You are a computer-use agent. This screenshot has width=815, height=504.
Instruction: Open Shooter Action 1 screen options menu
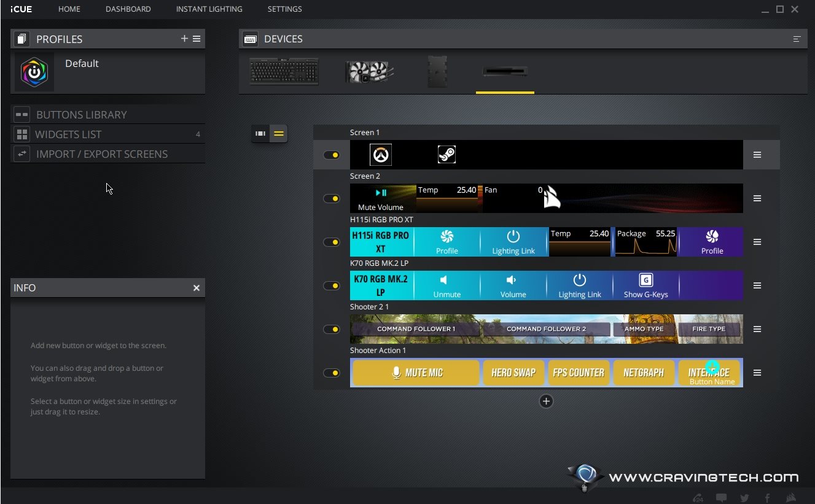(757, 373)
